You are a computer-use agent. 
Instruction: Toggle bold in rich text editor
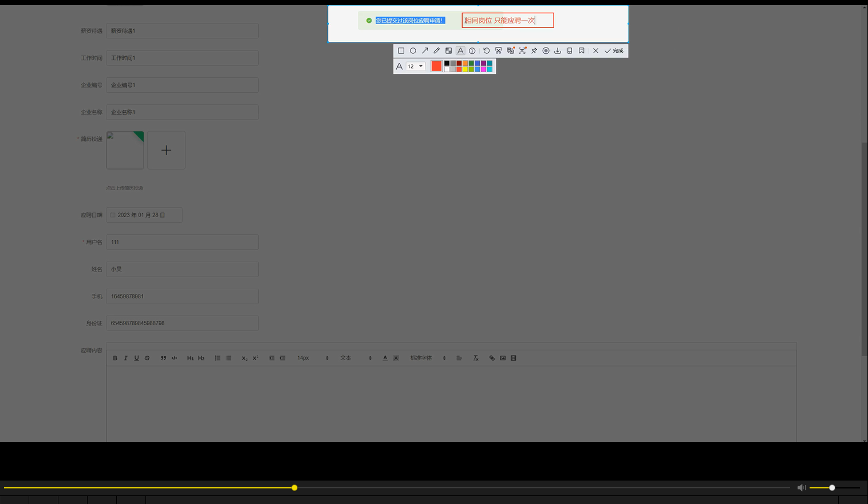pos(115,358)
